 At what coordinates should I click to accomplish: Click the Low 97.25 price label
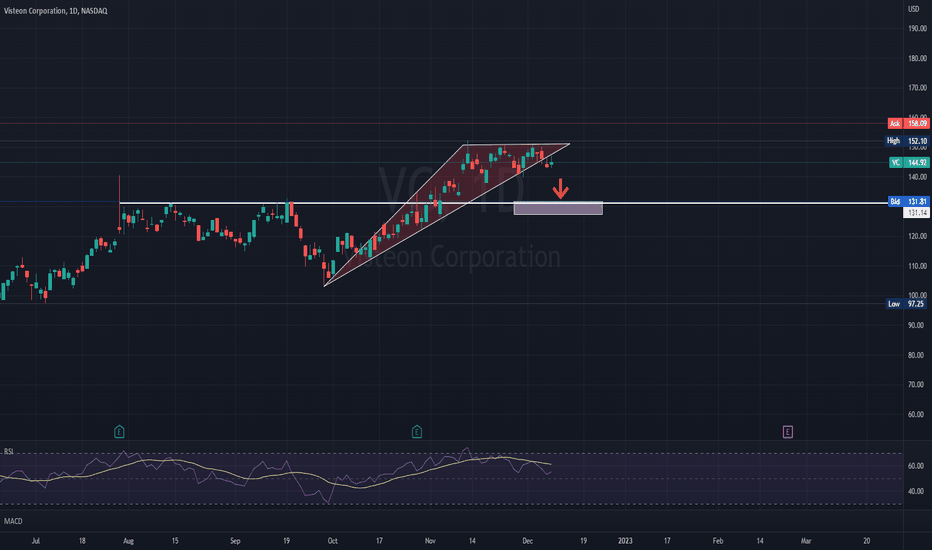coord(907,304)
